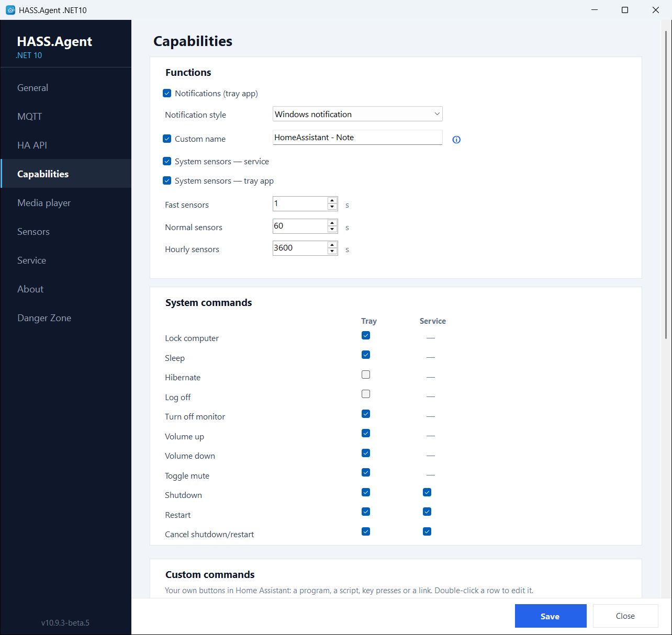Uncheck Tray checkbox for Volume up
Viewport: 672px width, 635px height.
tap(366, 433)
